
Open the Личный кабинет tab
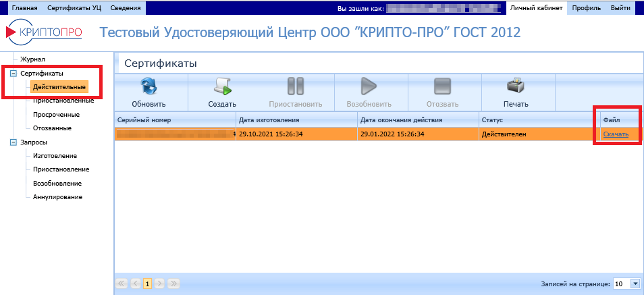pos(537,8)
